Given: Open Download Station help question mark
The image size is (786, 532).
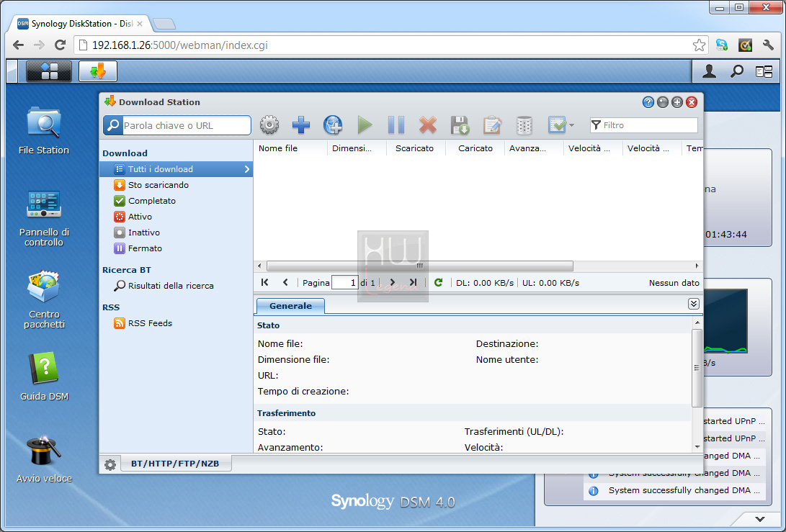Looking at the screenshot, I should [x=648, y=102].
